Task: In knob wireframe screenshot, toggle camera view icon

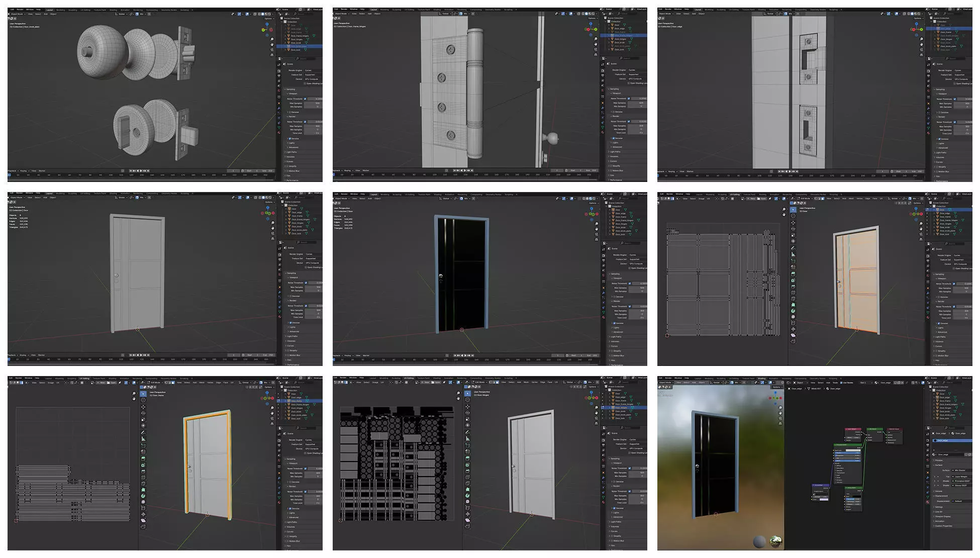Action: coord(272,50)
